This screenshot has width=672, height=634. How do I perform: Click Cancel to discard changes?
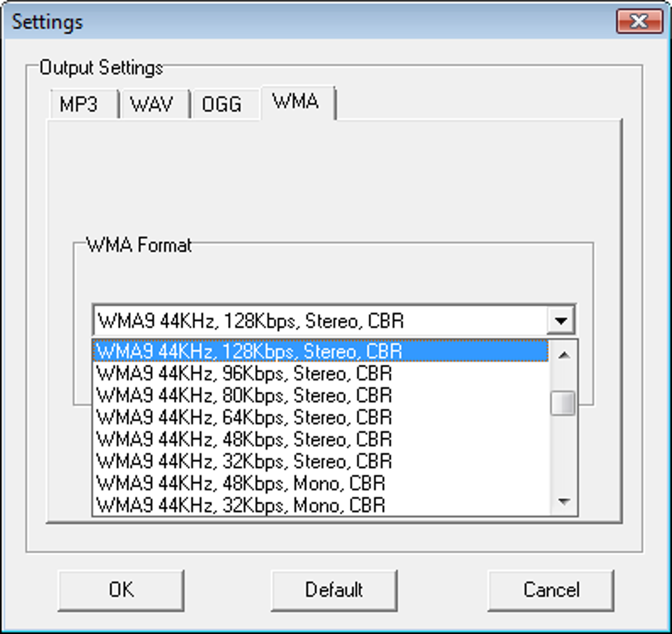pos(551,589)
